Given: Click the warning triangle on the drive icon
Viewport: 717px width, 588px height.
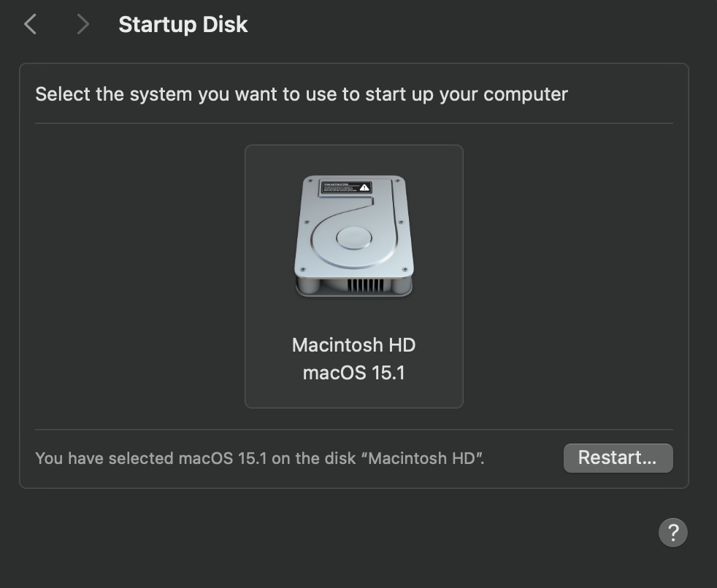Looking at the screenshot, I should click(364, 187).
